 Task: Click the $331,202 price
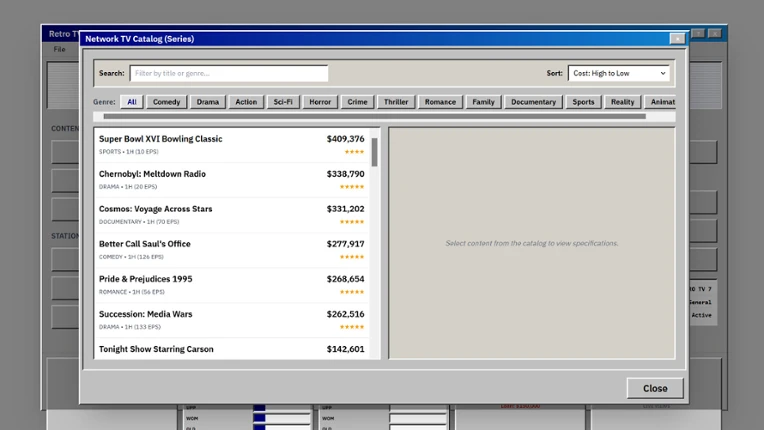(x=345, y=209)
